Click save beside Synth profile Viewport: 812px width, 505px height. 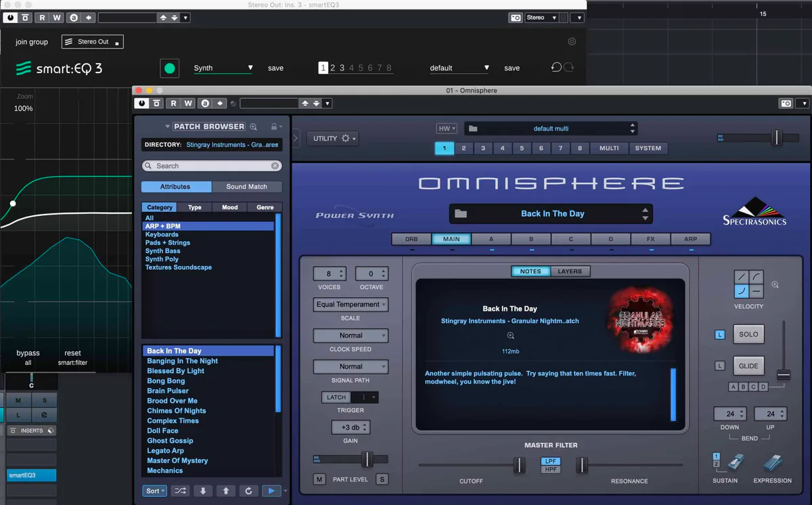point(275,68)
